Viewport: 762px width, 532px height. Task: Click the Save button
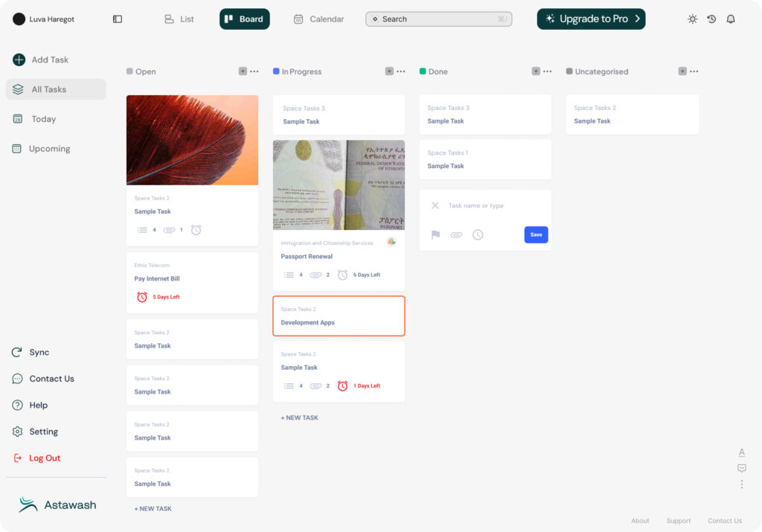pos(536,235)
